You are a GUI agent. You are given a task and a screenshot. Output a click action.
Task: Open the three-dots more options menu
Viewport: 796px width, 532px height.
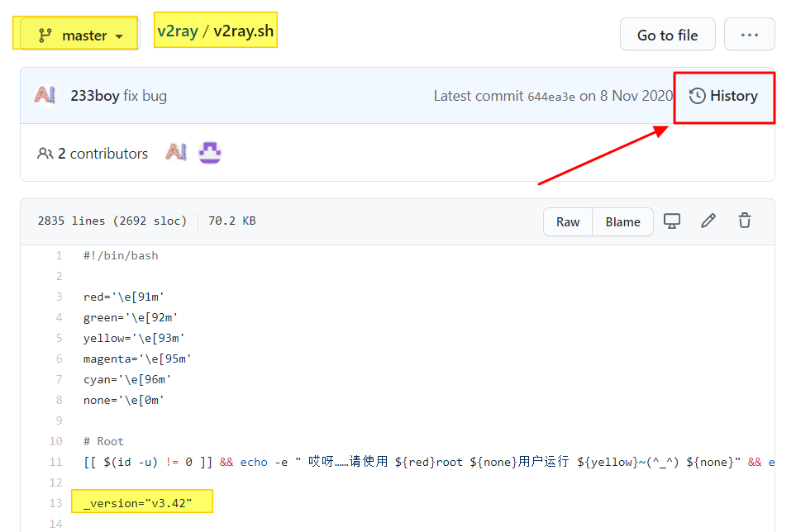coord(749,35)
